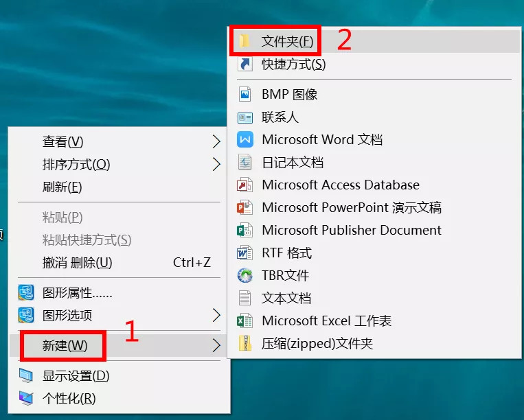Click the BMP 图像 file icon
This screenshot has height=420, width=524.
[245, 94]
